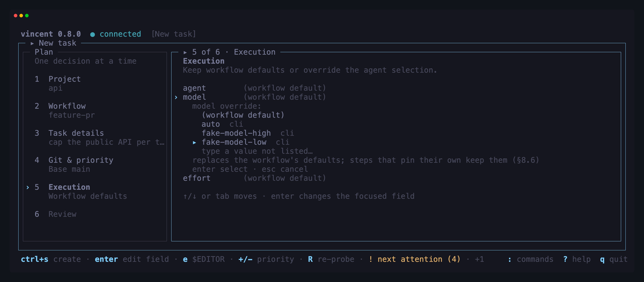The width and height of the screenshot is (644, 282).
Task: Click the ! next attention (4) indicator
Action: coord(414,259)
